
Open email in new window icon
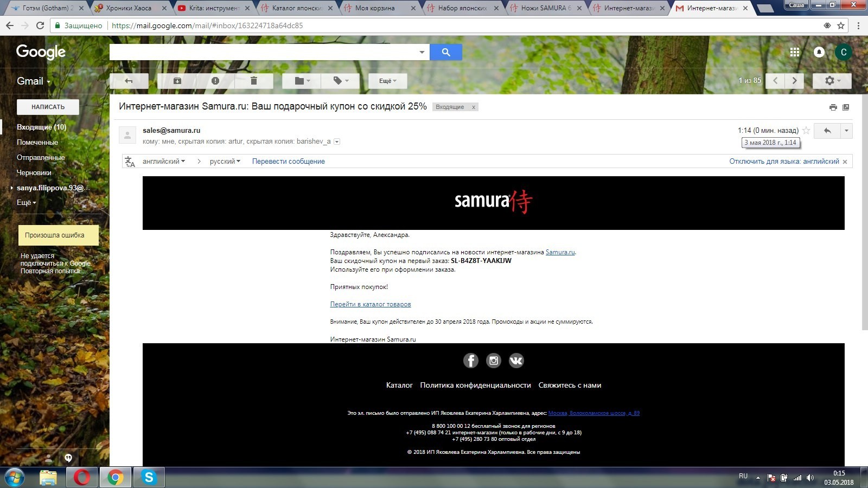click(846, 107)
